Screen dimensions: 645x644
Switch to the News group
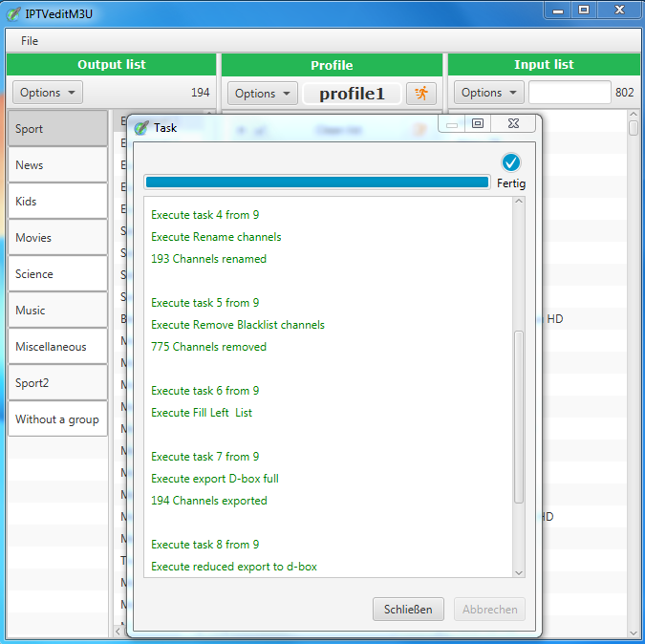(57, 165)
